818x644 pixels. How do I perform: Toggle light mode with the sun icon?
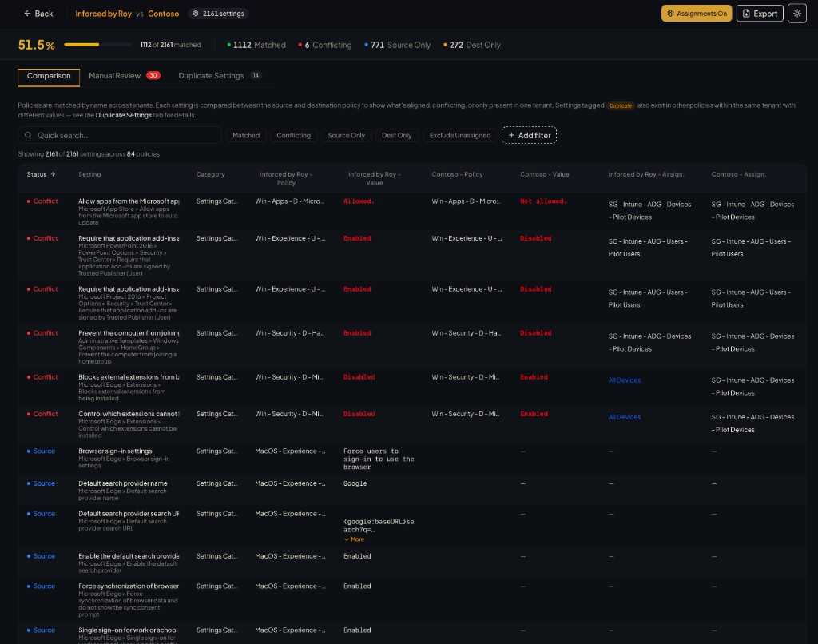(x=796, y=13)
